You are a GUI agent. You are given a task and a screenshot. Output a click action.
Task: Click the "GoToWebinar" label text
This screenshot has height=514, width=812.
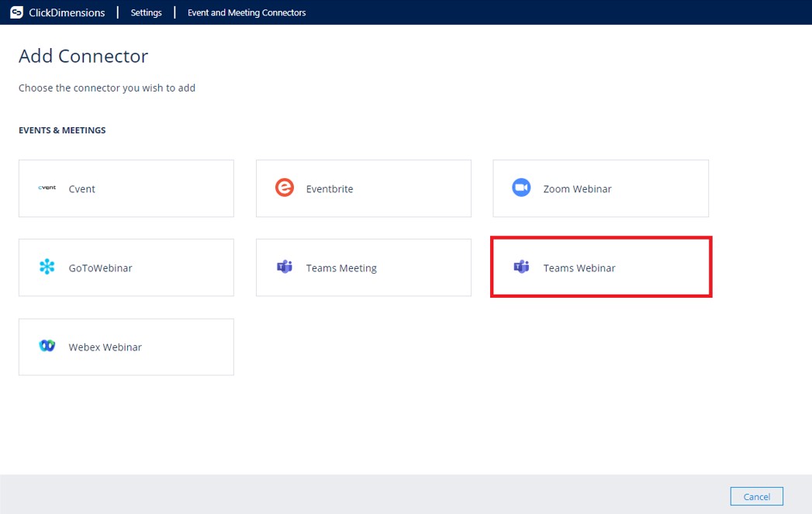tap(101, 268)
